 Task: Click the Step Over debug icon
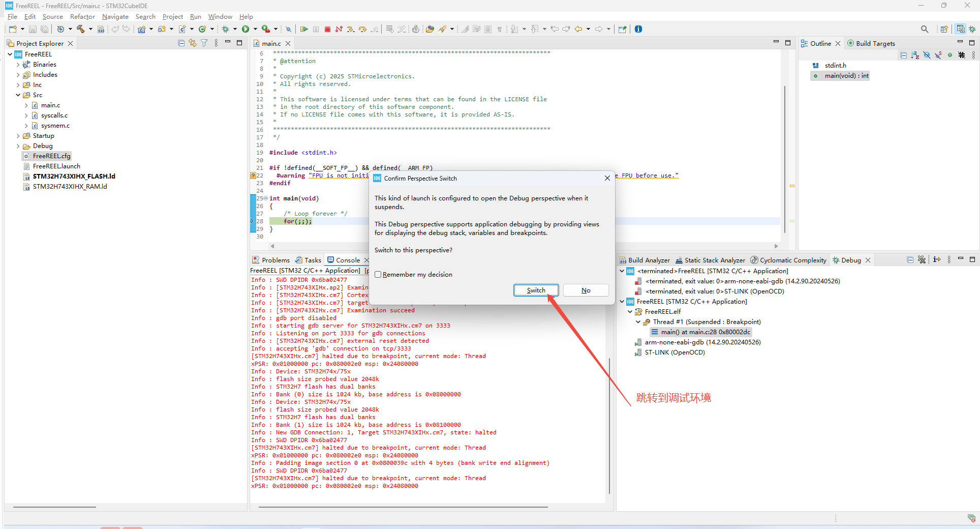tap(362, 29)
